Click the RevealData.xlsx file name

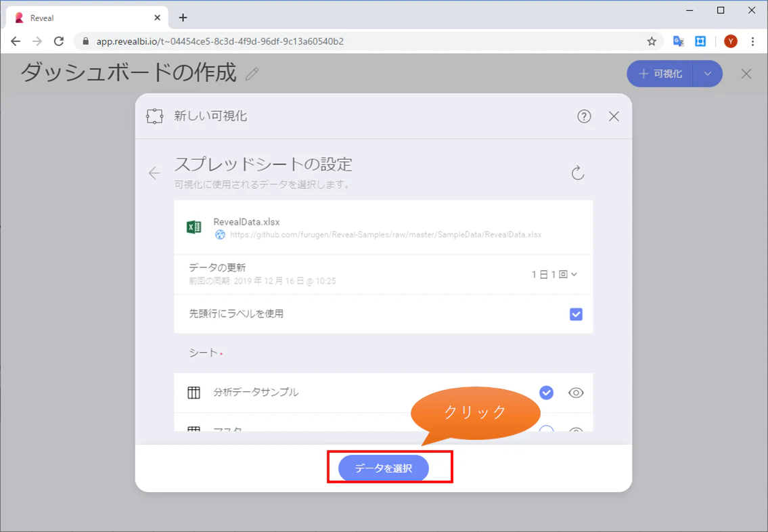pos(246,222)
